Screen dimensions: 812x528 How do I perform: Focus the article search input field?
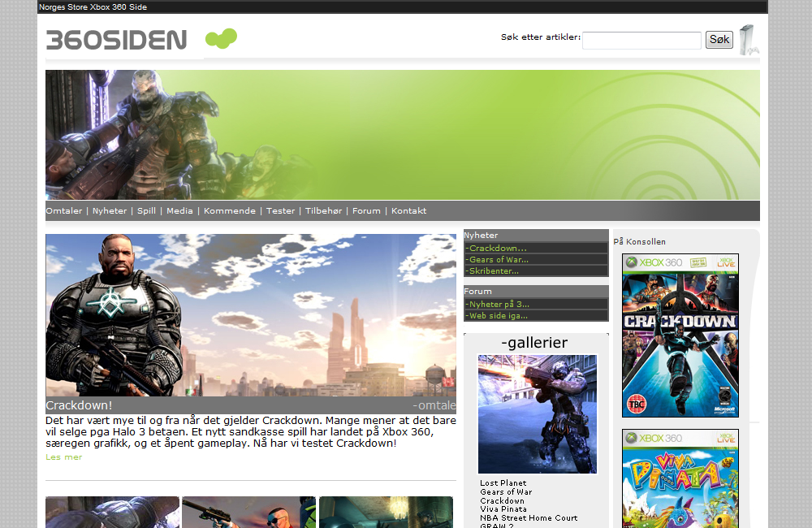point(641,41)
